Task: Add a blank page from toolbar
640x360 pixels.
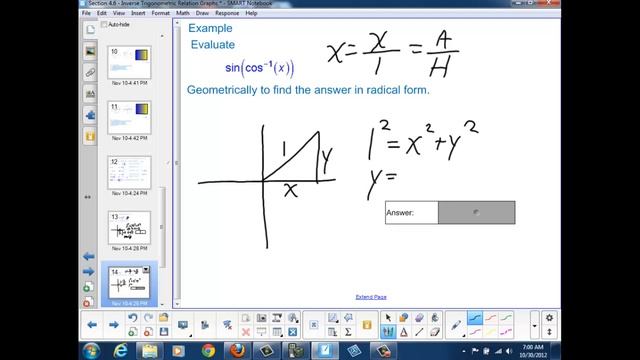Action: [132, 332]
